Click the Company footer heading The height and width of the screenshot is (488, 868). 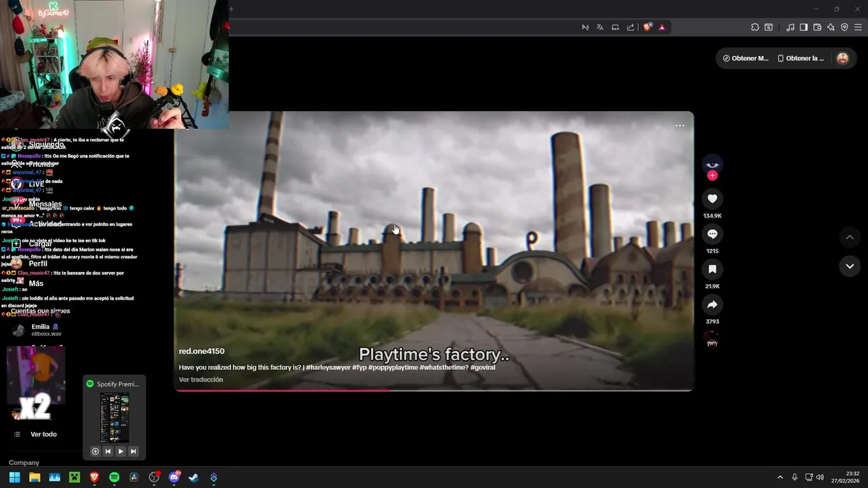(x=24, y=462)
